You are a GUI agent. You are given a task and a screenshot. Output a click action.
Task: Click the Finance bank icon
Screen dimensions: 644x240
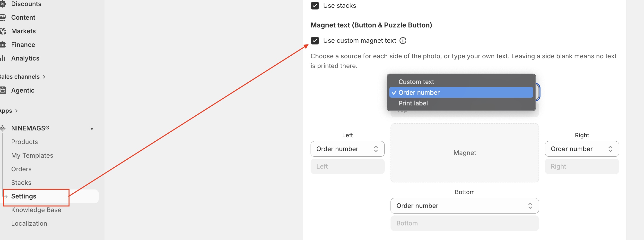[3, 44]
